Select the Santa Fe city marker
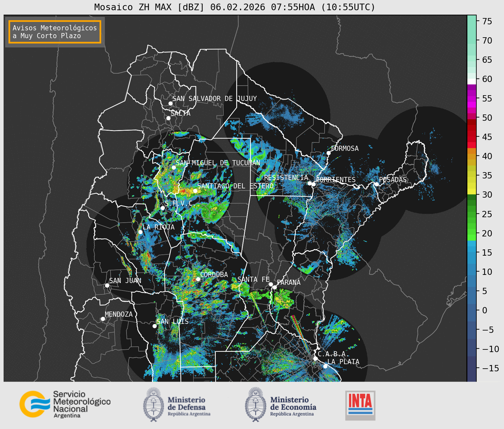 [271, 284]
